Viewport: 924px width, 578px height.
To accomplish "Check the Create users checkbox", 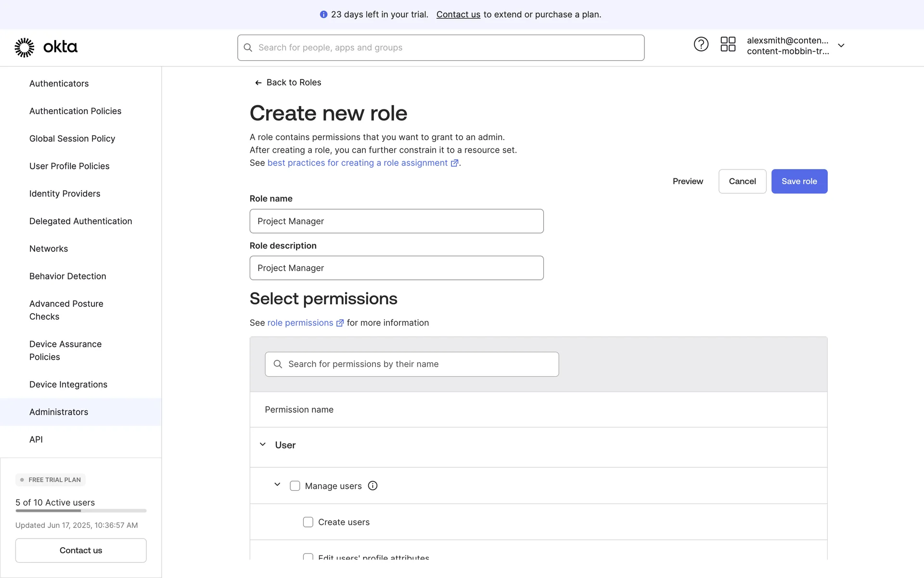I will point(308,522).
